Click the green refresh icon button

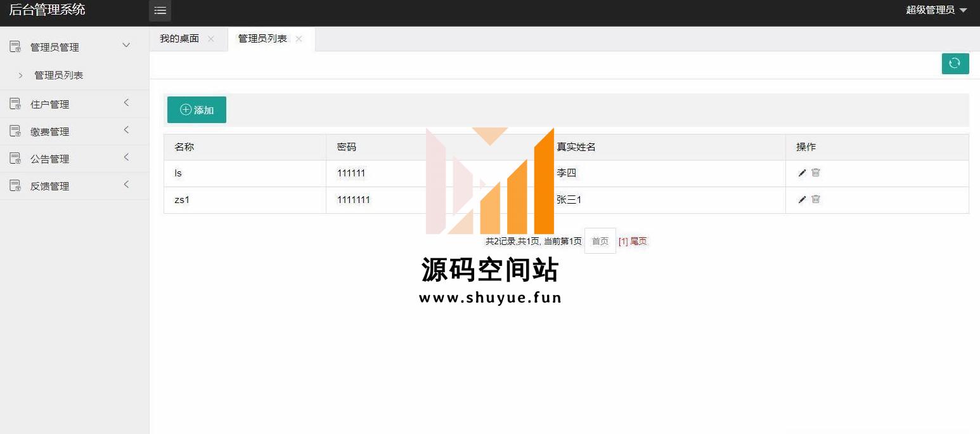coord(955,63)
